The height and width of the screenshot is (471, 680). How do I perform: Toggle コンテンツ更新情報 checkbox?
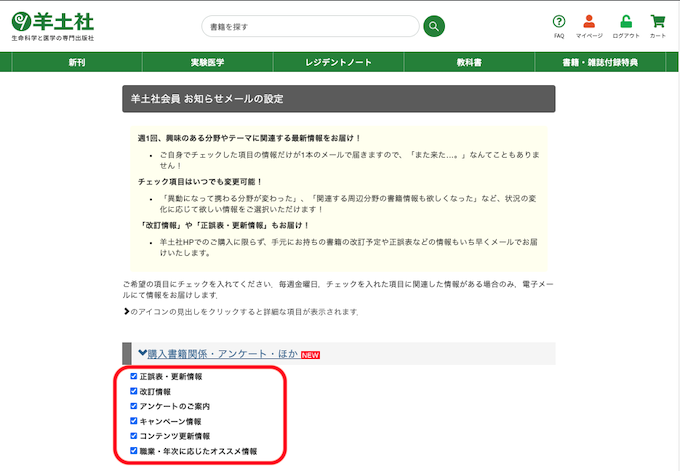pyautogui.click(x=134, y=437)
